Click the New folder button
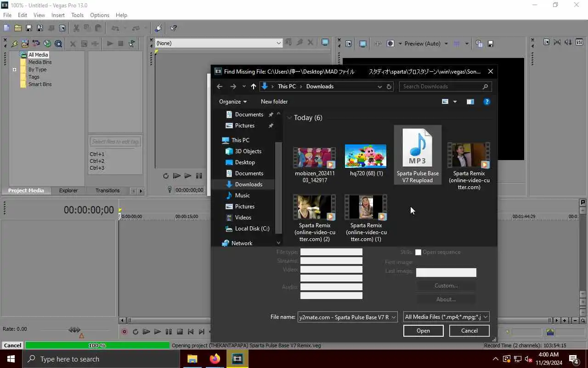 coord(274,102)
